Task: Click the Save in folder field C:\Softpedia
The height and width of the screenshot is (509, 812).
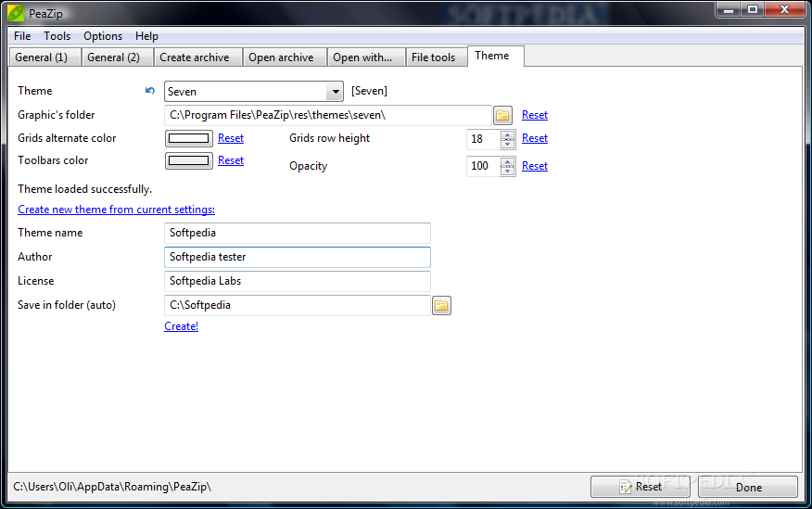Action: click(298, 306)
